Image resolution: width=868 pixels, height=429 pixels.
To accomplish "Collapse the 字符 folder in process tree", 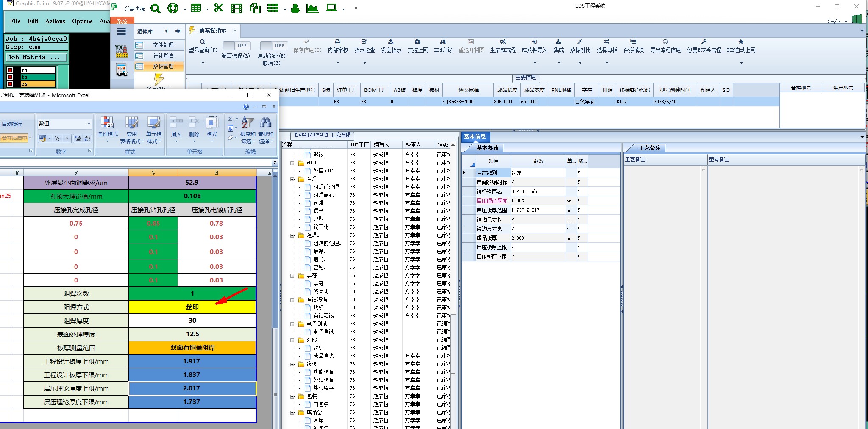I will click(x=293, y=275).
